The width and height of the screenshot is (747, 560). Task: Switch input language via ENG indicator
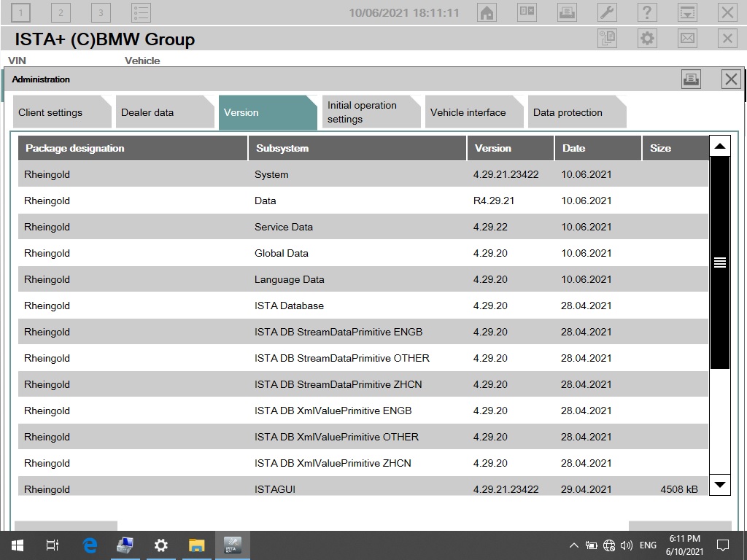tap(648, 545)
